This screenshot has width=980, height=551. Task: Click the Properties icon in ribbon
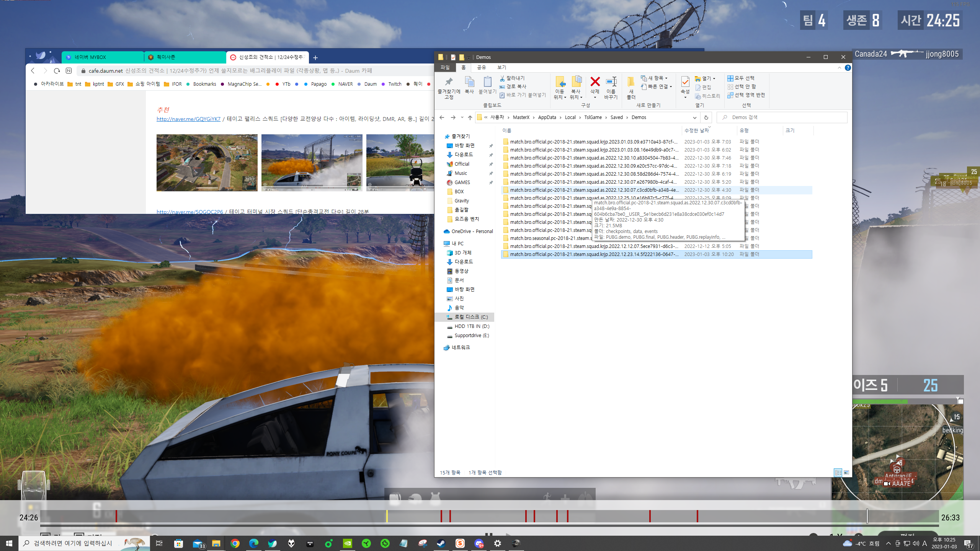[685, 82]
